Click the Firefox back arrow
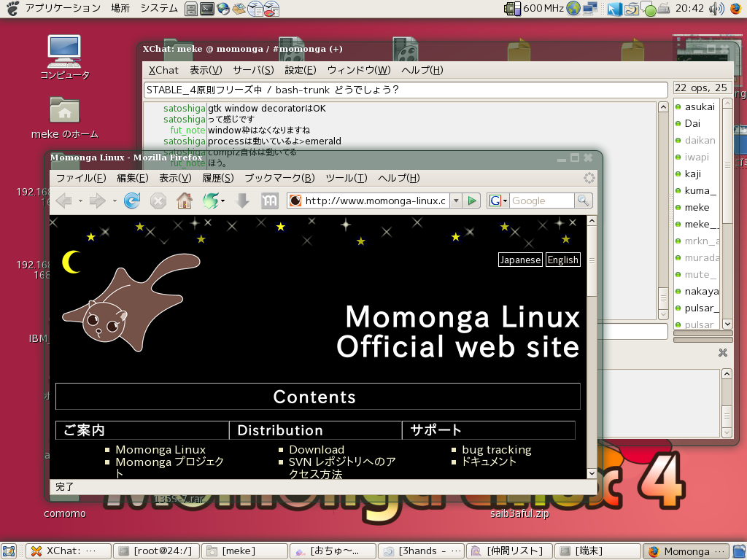 64,201
